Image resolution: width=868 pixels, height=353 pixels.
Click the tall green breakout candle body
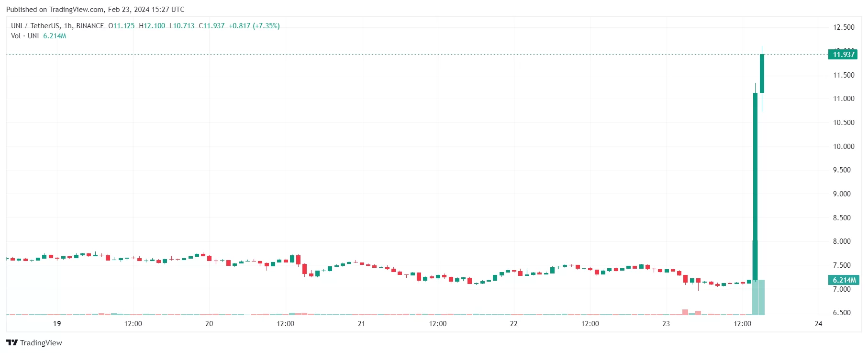click(x=755, y=187)
